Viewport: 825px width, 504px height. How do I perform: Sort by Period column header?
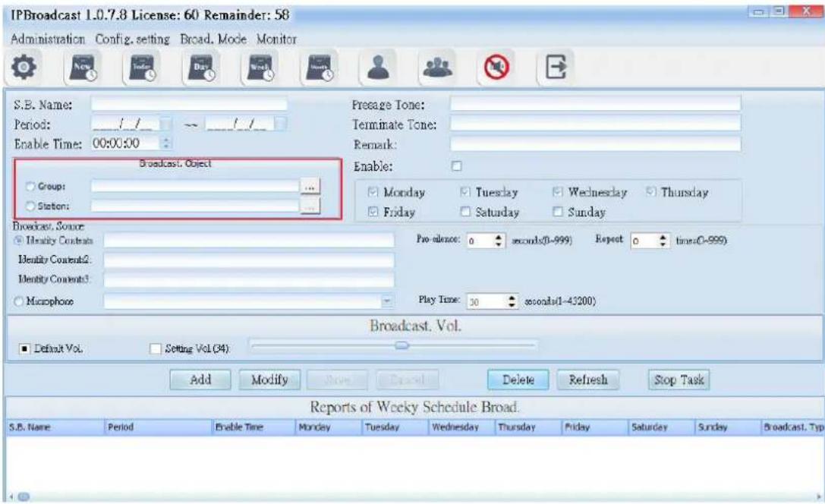click(x=159, y=427)
